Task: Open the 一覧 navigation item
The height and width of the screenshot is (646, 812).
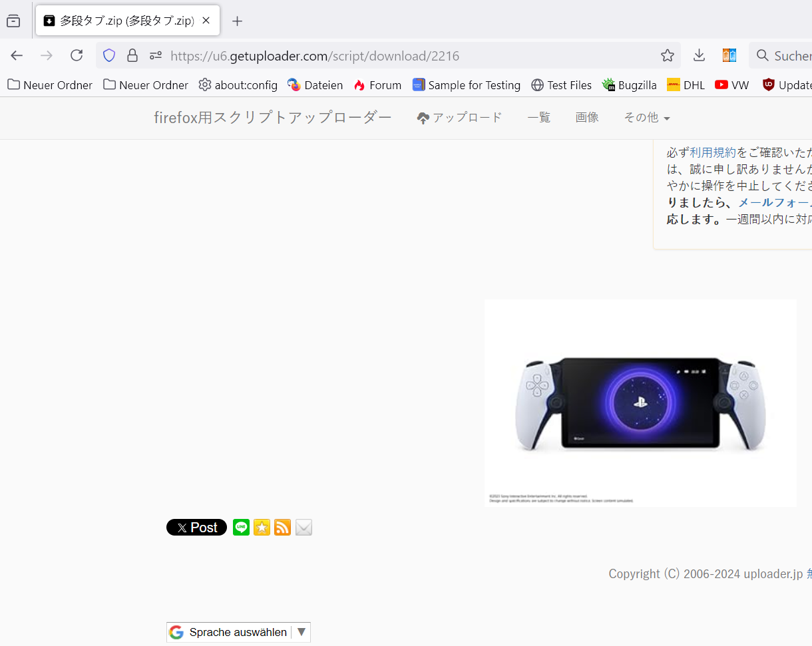Action: click(x=538, y=118)
